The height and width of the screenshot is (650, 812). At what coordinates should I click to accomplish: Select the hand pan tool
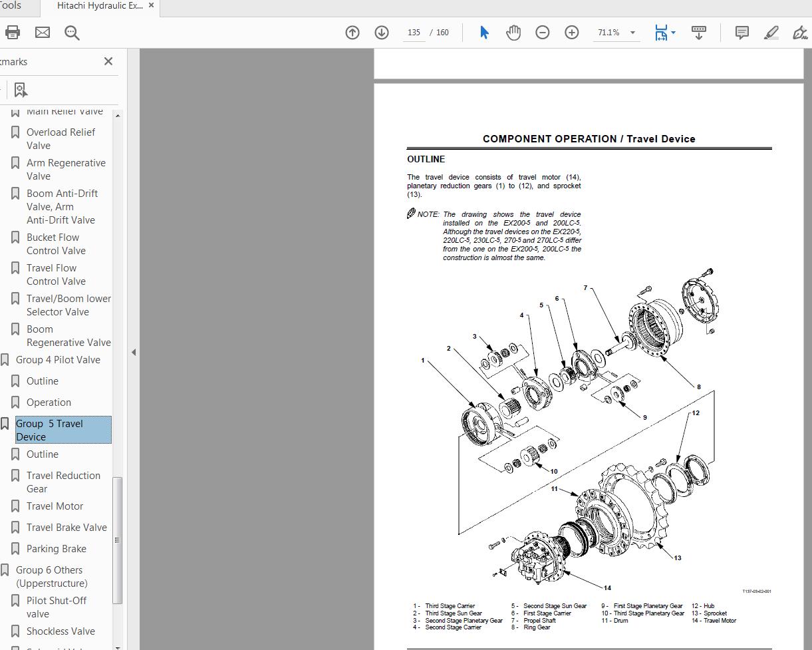pos(513,33)
